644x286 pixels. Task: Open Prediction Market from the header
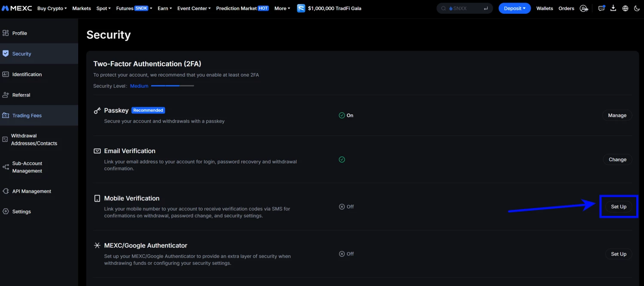[x=243, y=8]
